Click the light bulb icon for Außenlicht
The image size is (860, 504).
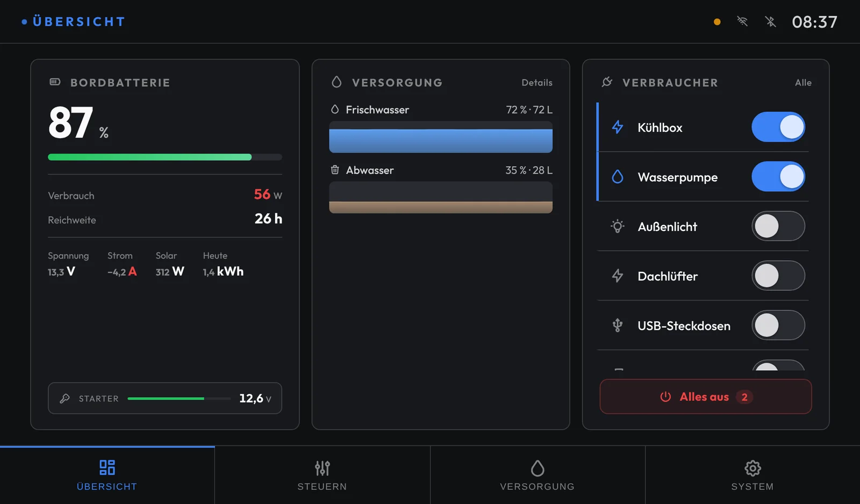pyautogui.click(x=618, y=226)
